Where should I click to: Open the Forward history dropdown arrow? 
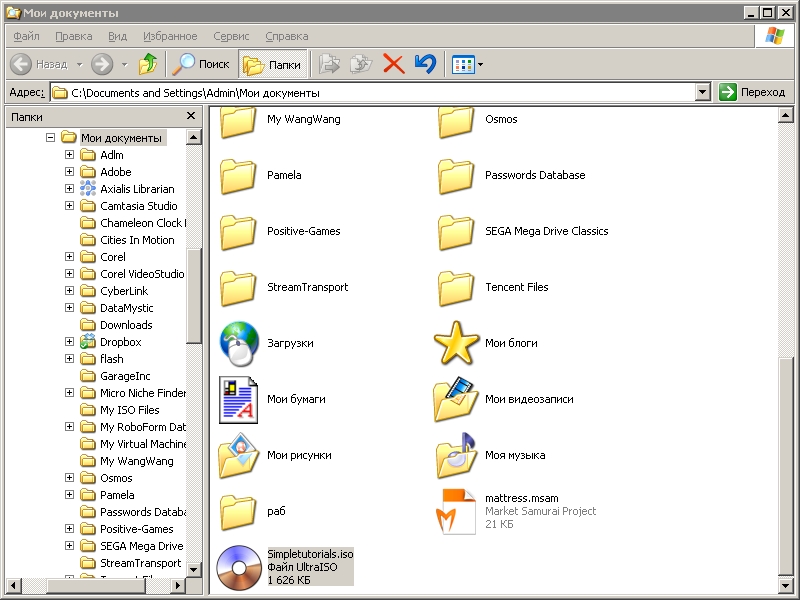click(124, 65)
